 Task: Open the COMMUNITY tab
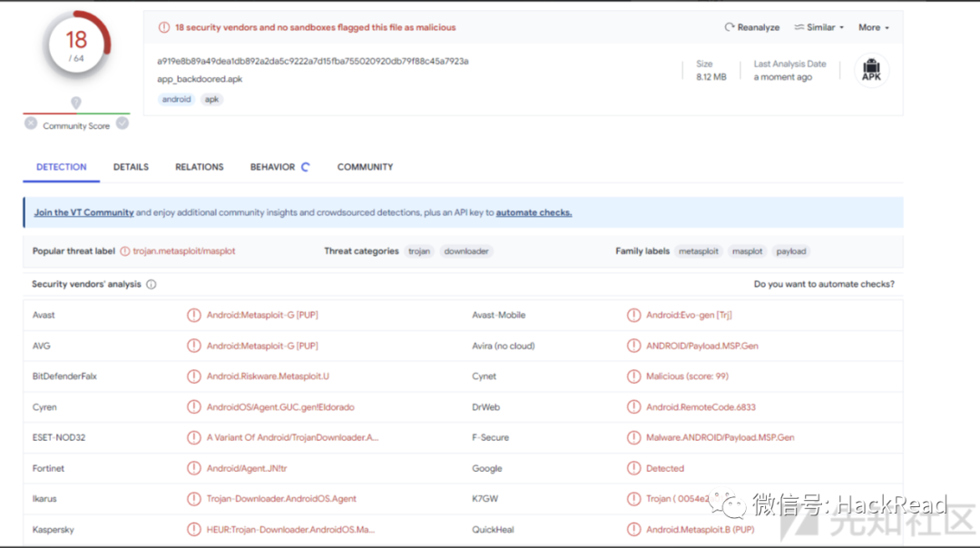(365, 167)
